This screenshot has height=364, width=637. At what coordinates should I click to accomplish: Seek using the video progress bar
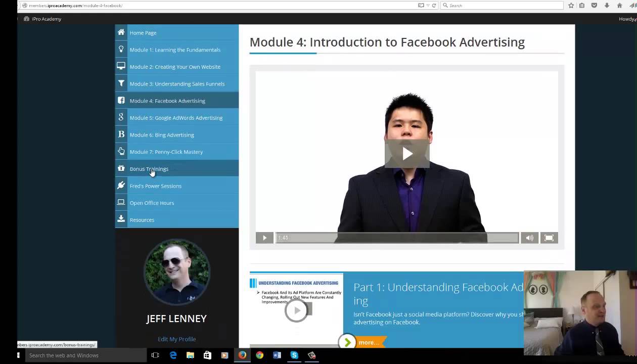coord(397,238)
